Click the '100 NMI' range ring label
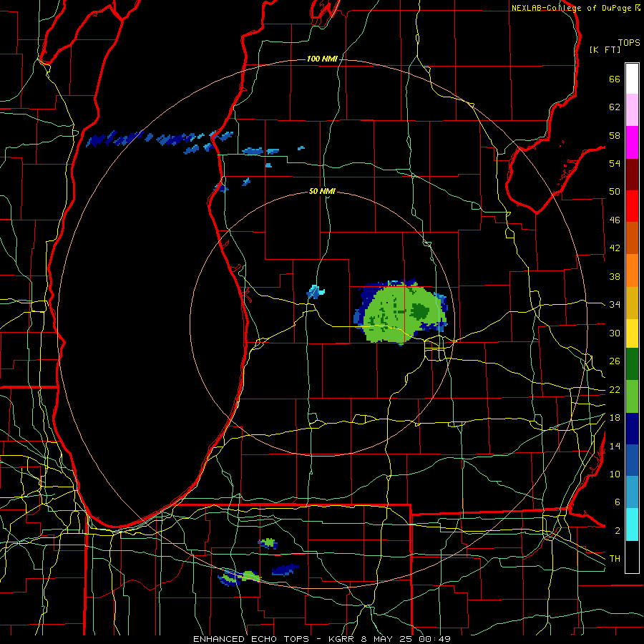 322,59
